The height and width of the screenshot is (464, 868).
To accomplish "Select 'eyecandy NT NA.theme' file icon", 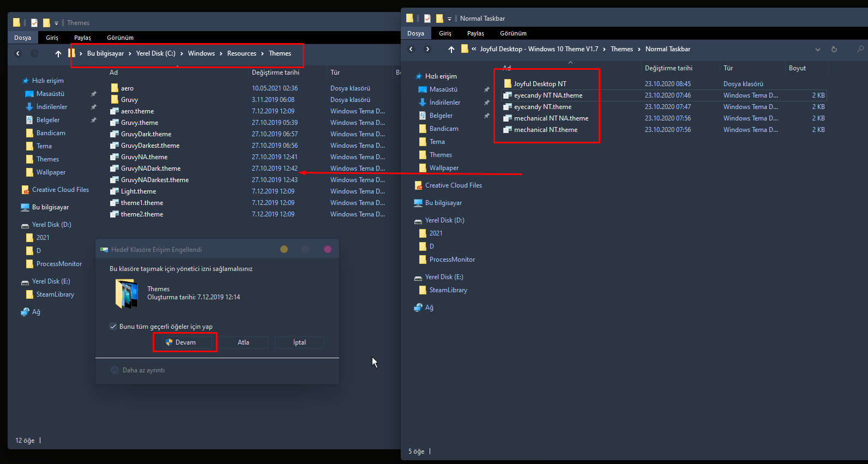I will coord(508,95).
